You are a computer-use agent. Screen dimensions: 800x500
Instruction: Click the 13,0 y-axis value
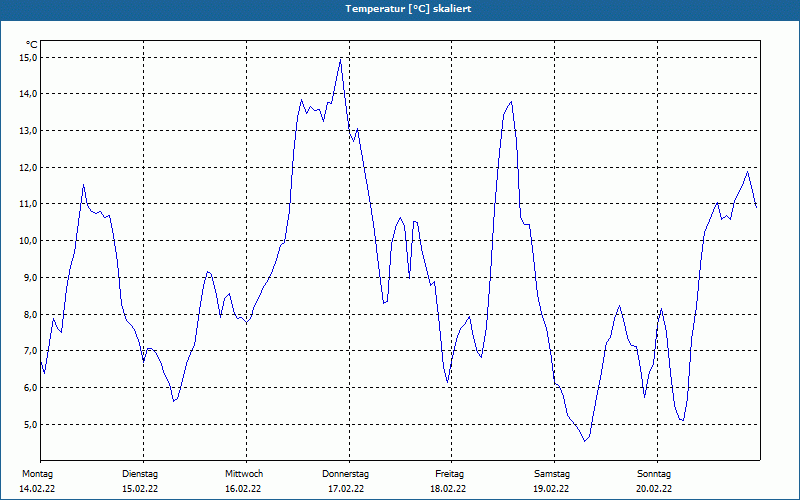[x=28, y=131]
